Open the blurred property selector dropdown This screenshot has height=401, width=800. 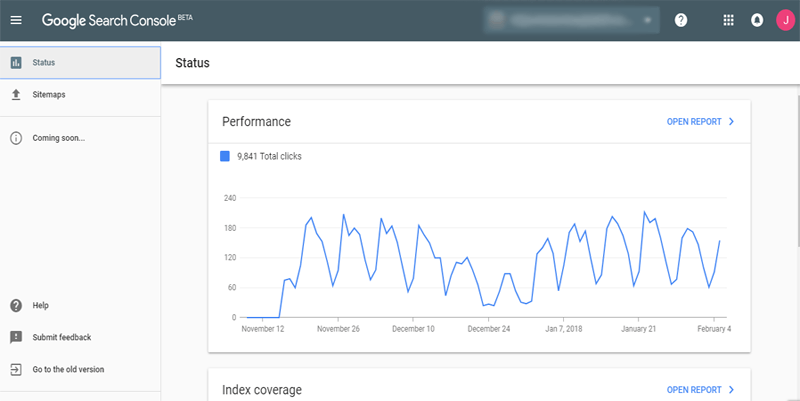point(571,20)
